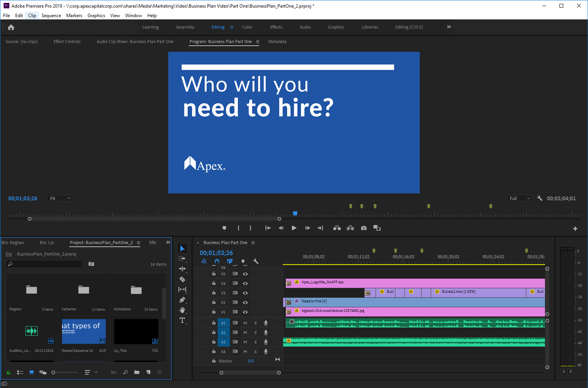Image resolution: width=588 pixels, height=388 pixels.
Task: Toggle A1 track targeting
Action: 223,323
